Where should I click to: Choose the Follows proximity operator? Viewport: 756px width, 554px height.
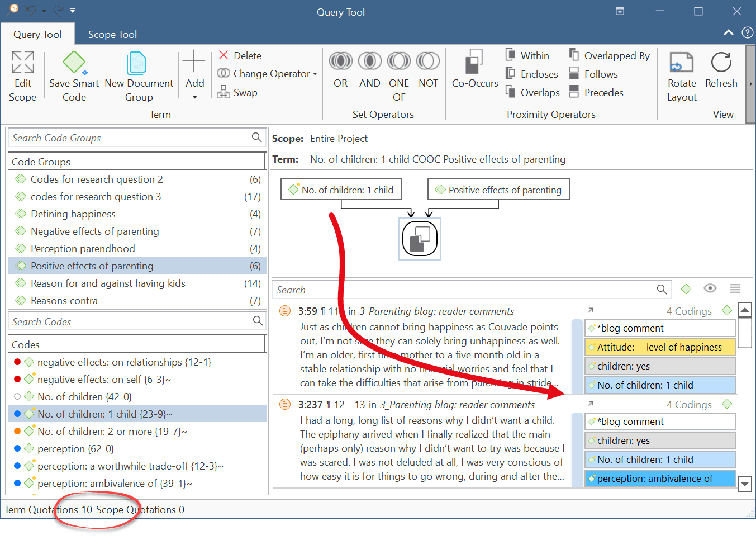pyautogui.click(x=593, y=74)
